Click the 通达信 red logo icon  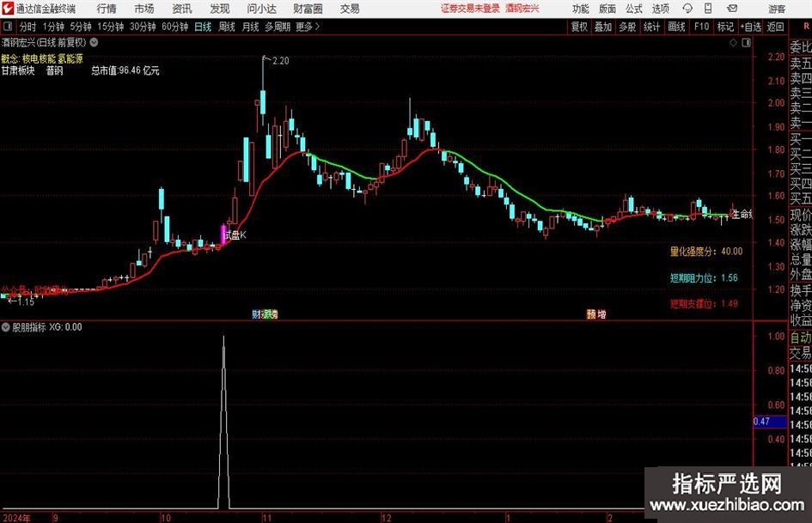click(8, 9)
